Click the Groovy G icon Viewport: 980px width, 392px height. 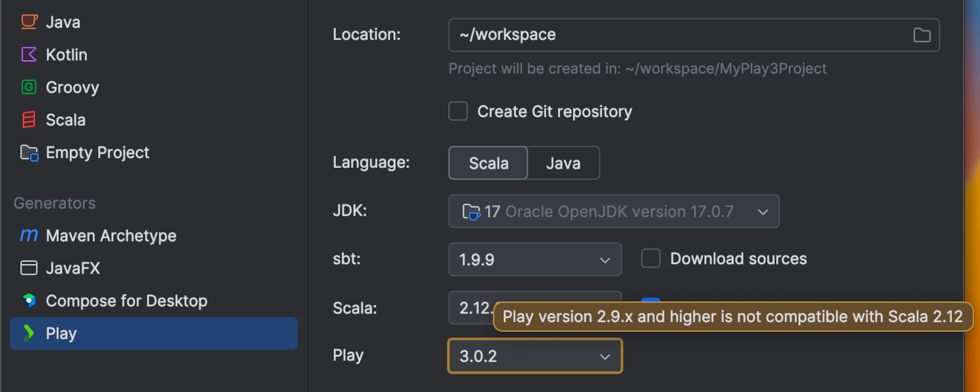click(29, 87)
